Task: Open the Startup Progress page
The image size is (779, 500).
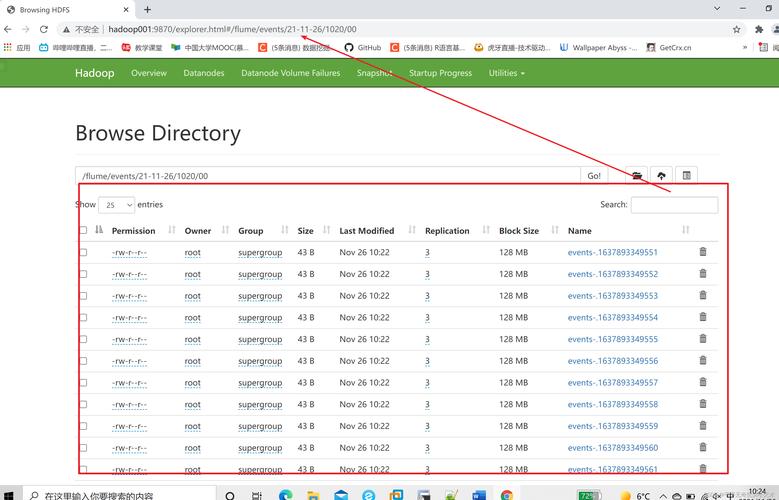Action: tap(440, 73)
